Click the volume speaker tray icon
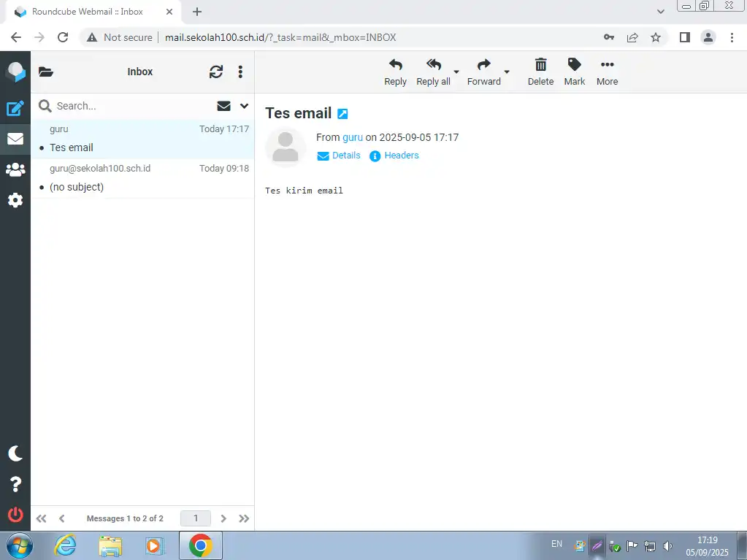This screenshot has height=560, width=747. [x=668, y=546]
